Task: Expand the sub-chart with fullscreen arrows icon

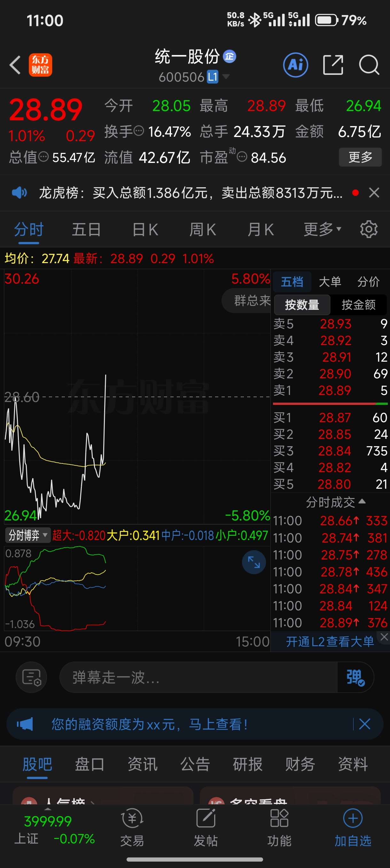Action: [x=254, y=562]
